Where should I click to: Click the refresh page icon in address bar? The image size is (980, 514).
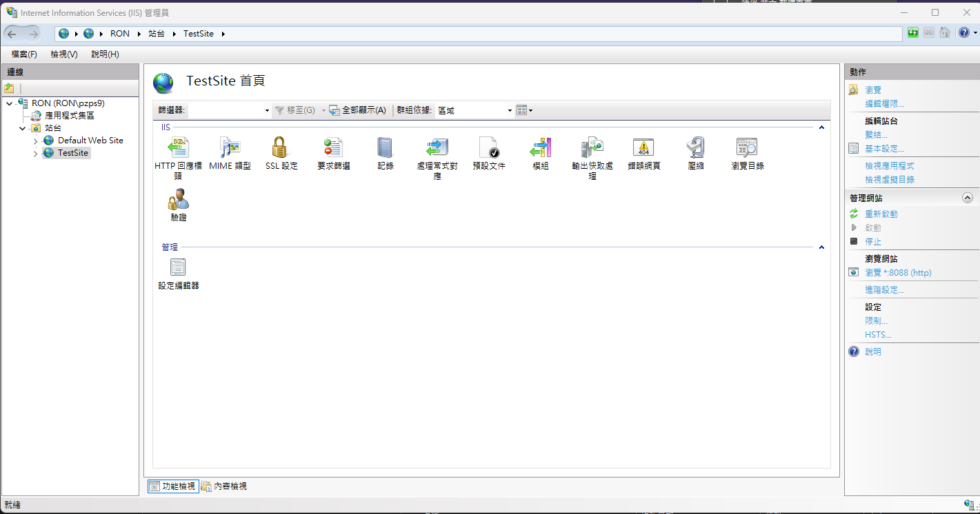pyautogui.click(x=913, y=32)
